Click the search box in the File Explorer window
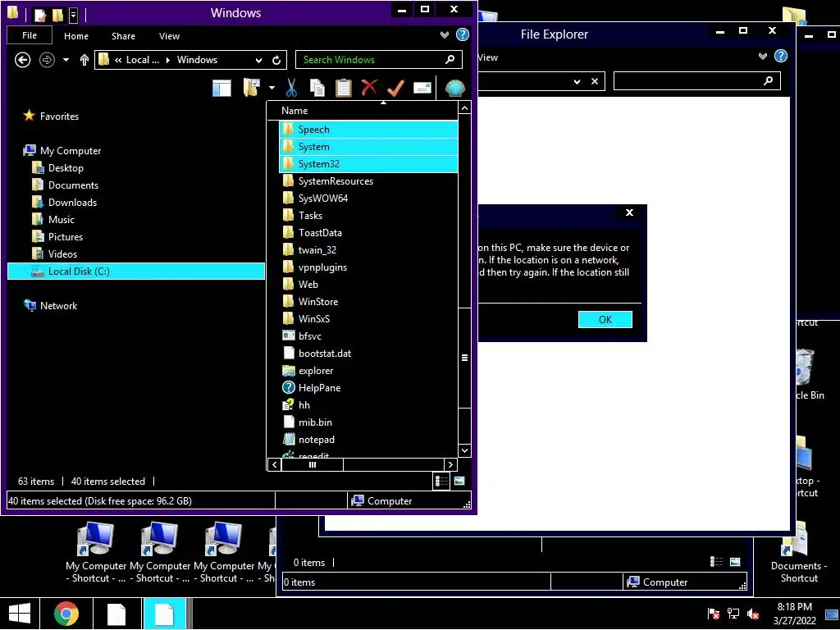840x630 pixels. pos(697,81)
